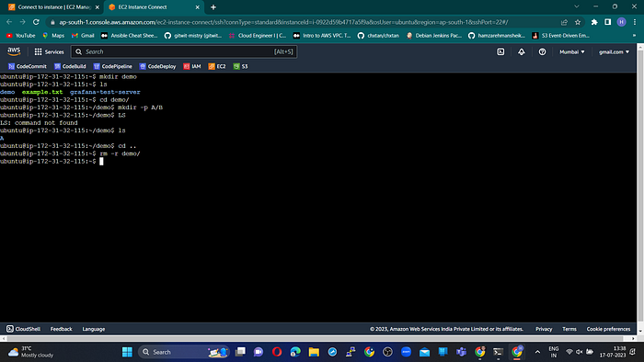
Task: Open the CodeDeploy favorite shortcut
Action: (157, 66)
